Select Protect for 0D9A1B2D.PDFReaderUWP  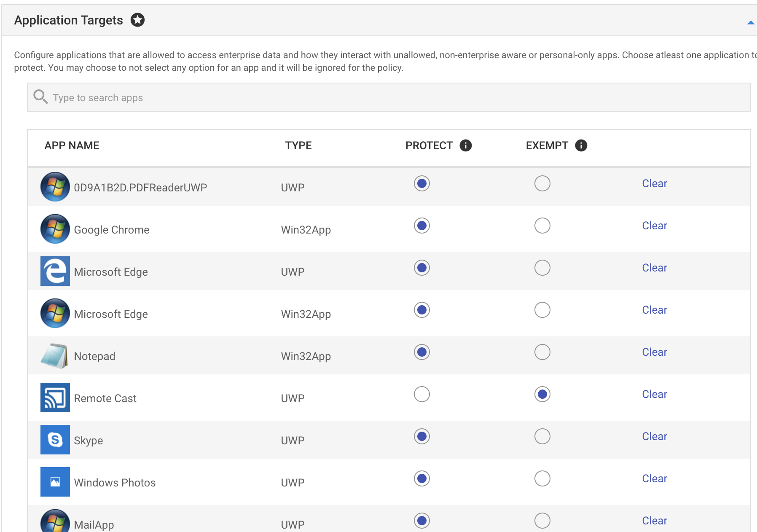coord(421,183)
